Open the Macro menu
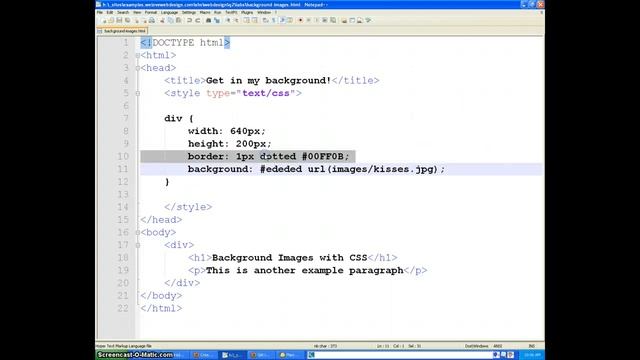 [x=205, y=12]
